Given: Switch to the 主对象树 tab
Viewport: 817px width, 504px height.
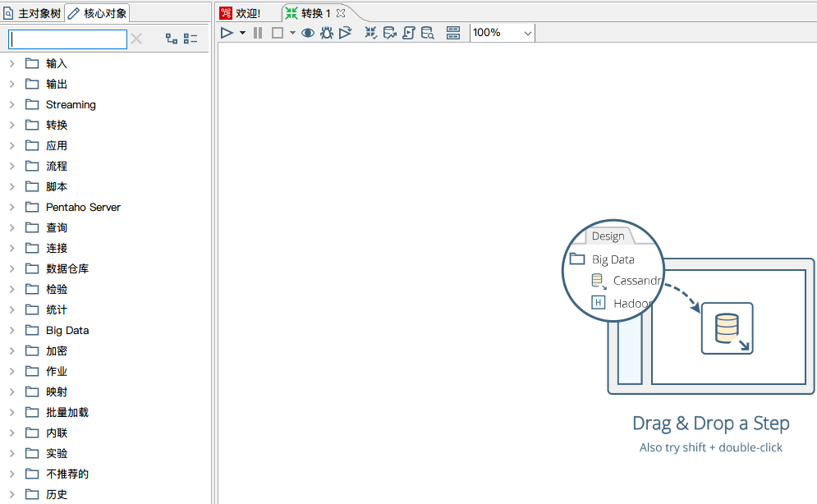Looking at the screenshot, I should 33,13.
